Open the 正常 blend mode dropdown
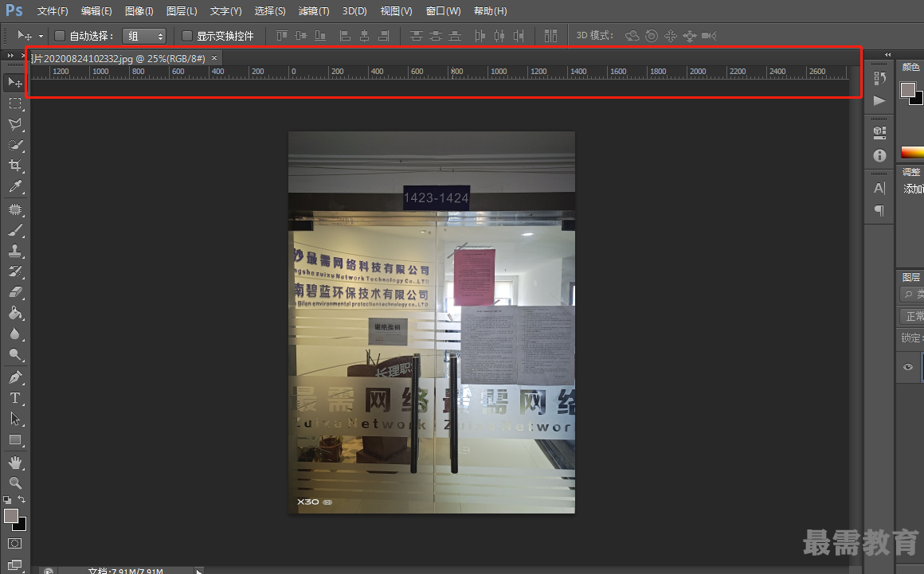Screen dimensions: 924x574 (912, 317)
